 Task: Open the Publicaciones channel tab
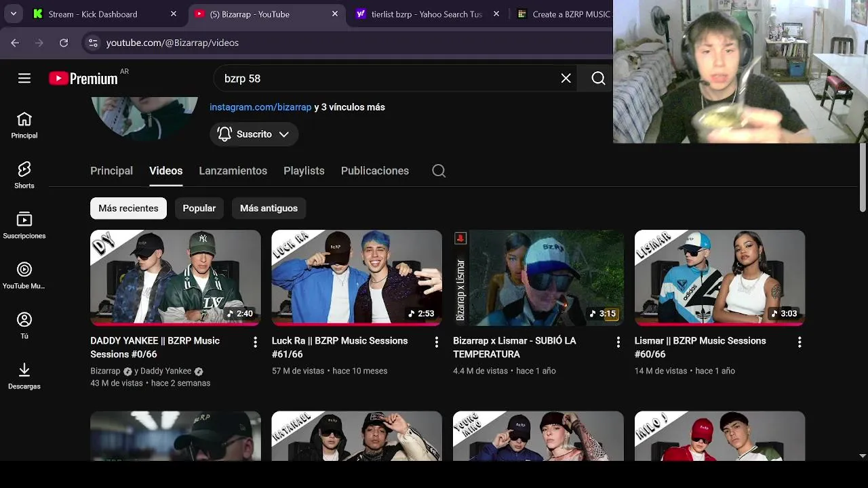(x=375, y=171)
